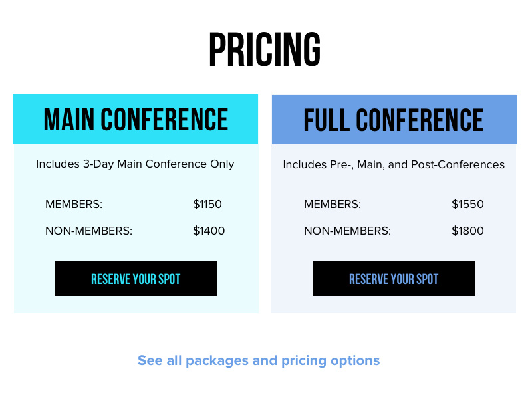The height and width of the screenshot is (399, 532).
Task: Click Reserve Your Spot under Main Conference
Action: click(136, 279)
